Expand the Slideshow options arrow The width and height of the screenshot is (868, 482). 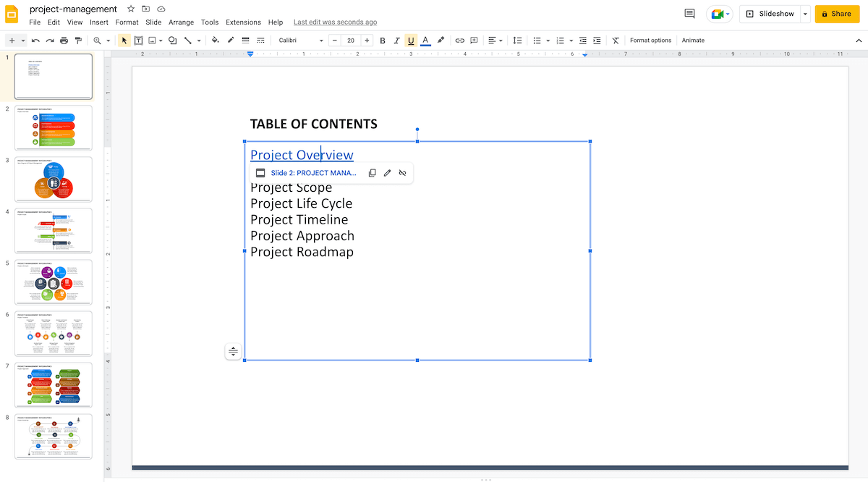(x=805, y=14)
